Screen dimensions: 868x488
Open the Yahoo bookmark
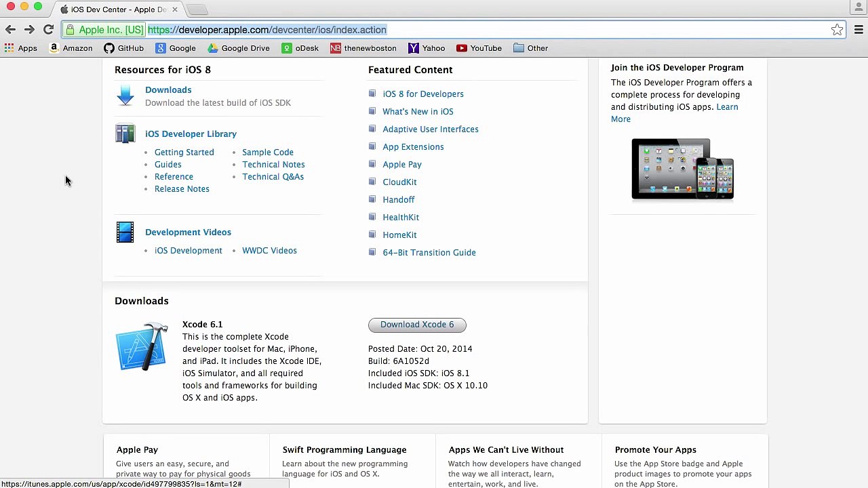pyautogui.click(x=427, y=48)
